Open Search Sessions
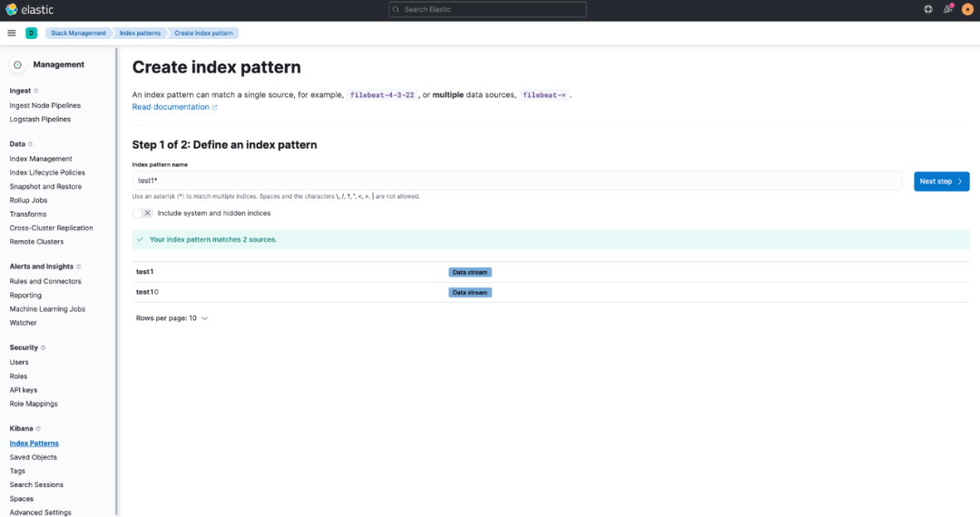Screen dimensions: 980x517 pyautogui.click(x=36, y=485)
